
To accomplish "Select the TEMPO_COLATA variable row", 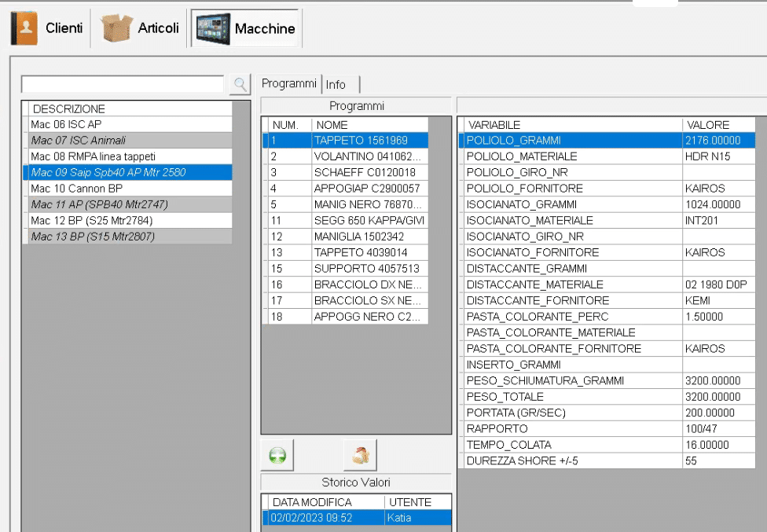I will (x=571, y=445).
